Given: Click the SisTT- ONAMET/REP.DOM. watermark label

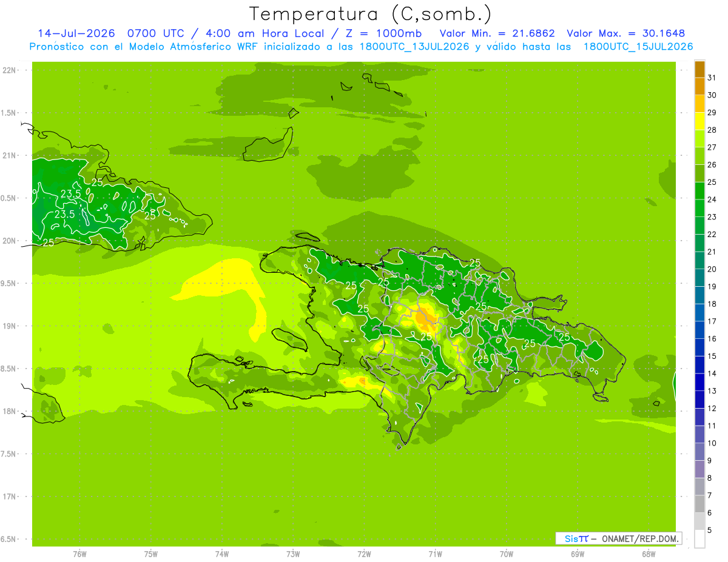Looking at the screenshot, I should pyautogui.click(x=619, y=538).
